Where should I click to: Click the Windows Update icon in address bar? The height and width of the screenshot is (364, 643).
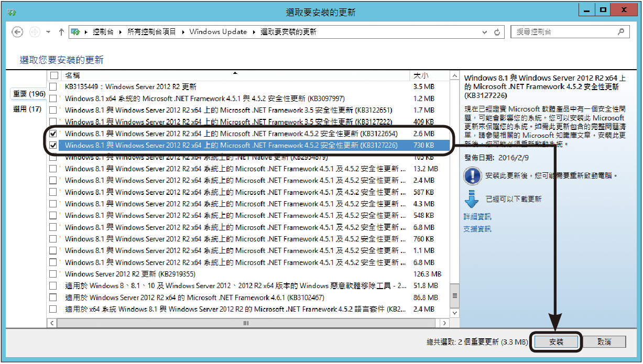75,32
